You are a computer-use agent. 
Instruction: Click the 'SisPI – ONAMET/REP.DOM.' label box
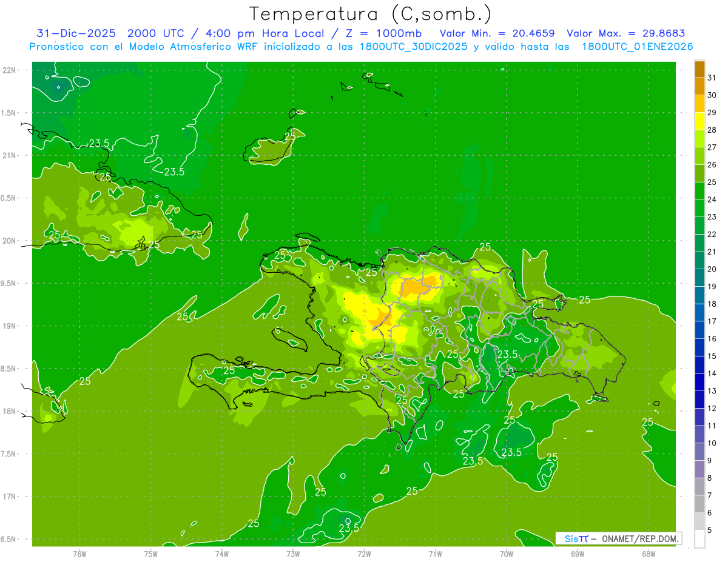click(619, 538)
